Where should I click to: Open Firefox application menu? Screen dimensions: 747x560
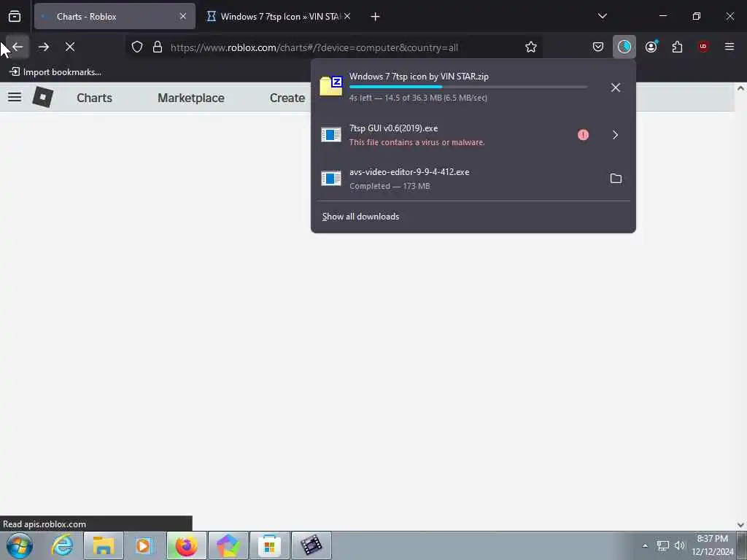click(729, 47)
